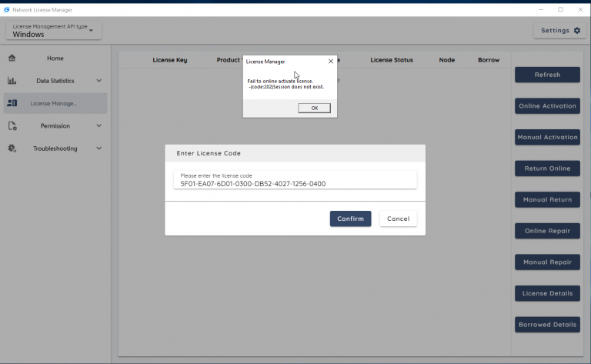Screen dimensions: 591x364
Task: Click the Product column header
Action: (229, 60)
